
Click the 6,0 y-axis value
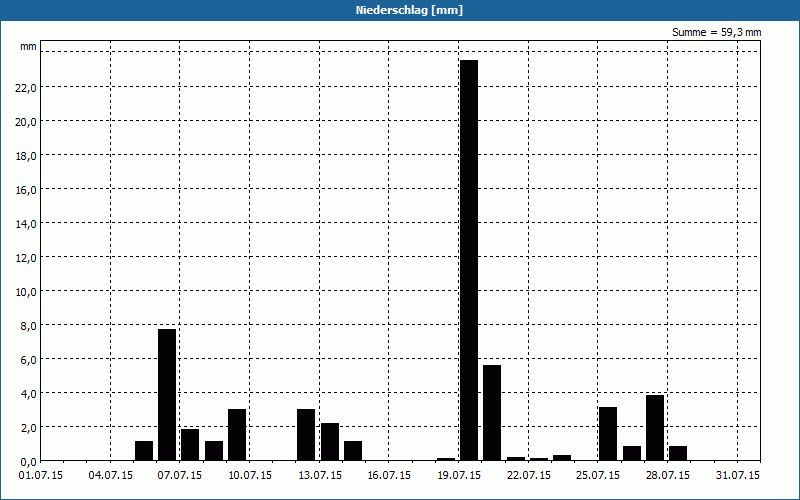[28, 360]
